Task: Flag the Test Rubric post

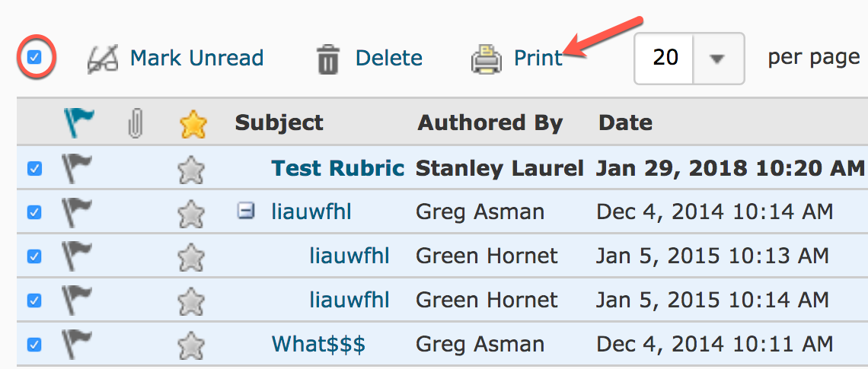Action: (x=76, y=169)
